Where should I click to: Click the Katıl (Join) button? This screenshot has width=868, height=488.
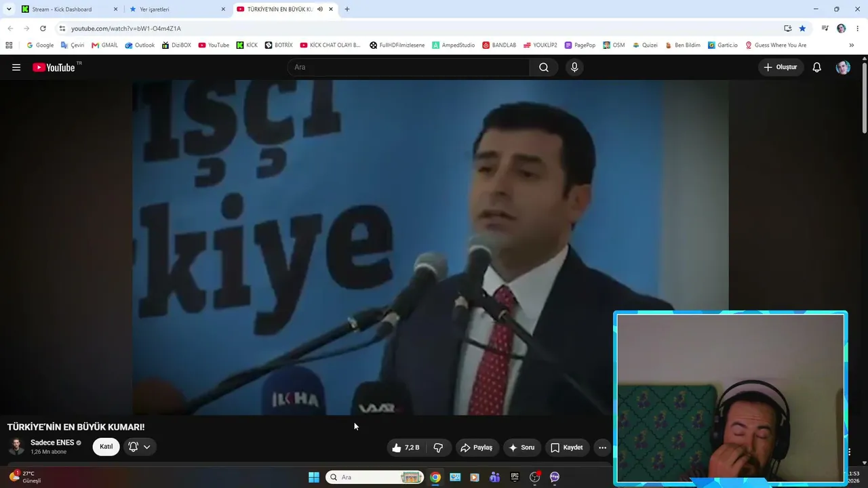point(106,447)
